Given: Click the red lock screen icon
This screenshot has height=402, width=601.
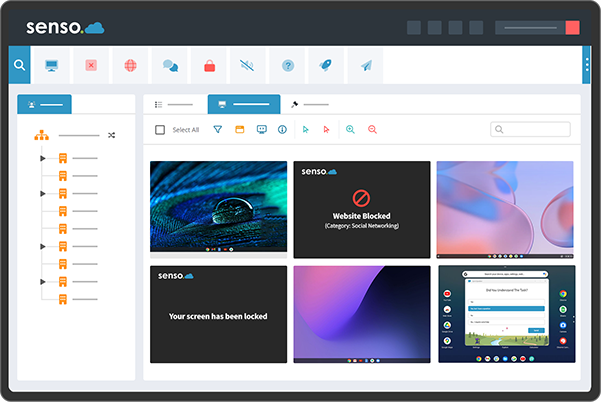Looking at the screenshot, I should 209,66.
